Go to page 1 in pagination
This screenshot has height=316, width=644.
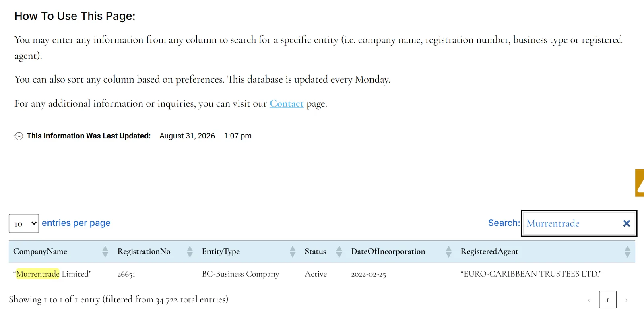click(x=607, y=299)
